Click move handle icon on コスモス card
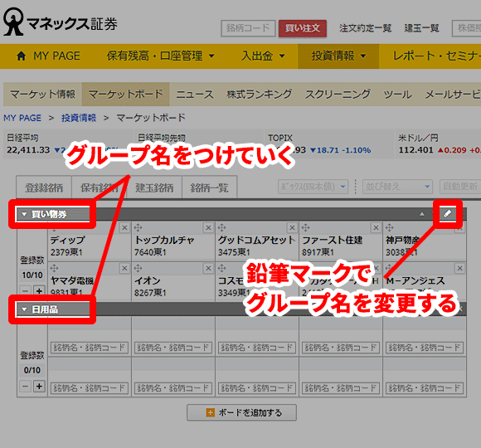 point(221,268)
